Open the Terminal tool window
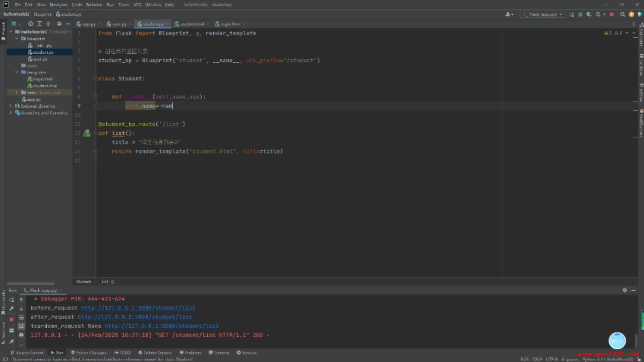 tap(219, 353)
